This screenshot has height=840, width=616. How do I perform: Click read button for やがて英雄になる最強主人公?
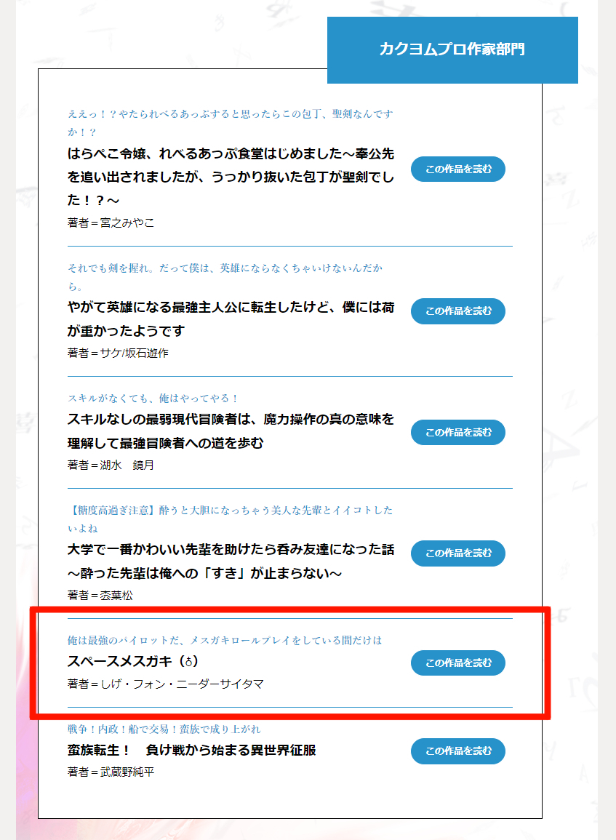(x=458, y=311)
